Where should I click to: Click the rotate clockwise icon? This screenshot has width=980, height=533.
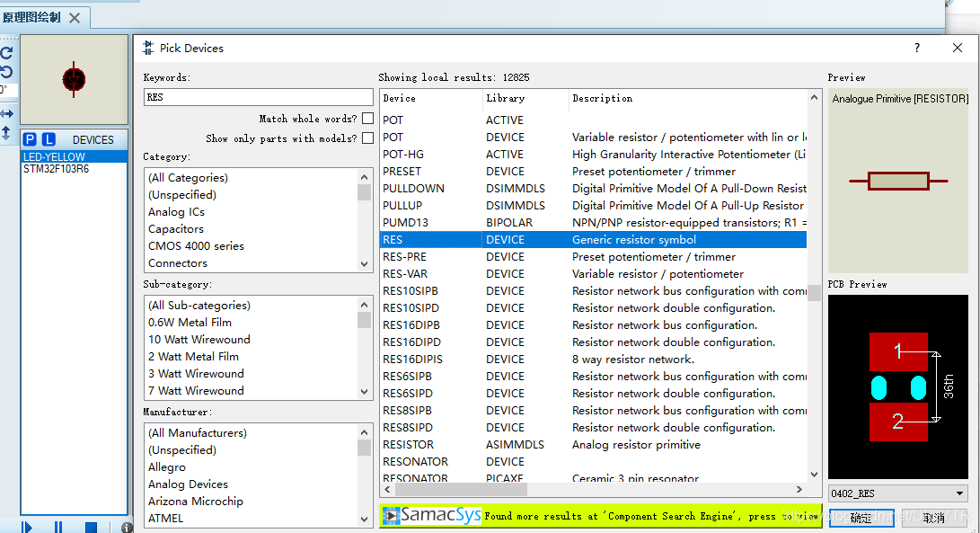pyautogui.click(x=6, y=53)
